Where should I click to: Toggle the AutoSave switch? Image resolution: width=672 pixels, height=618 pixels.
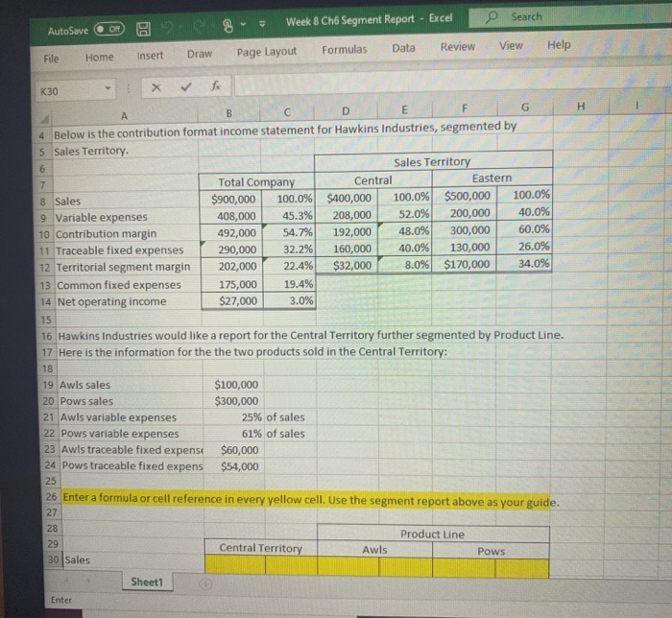coord(108,29)
